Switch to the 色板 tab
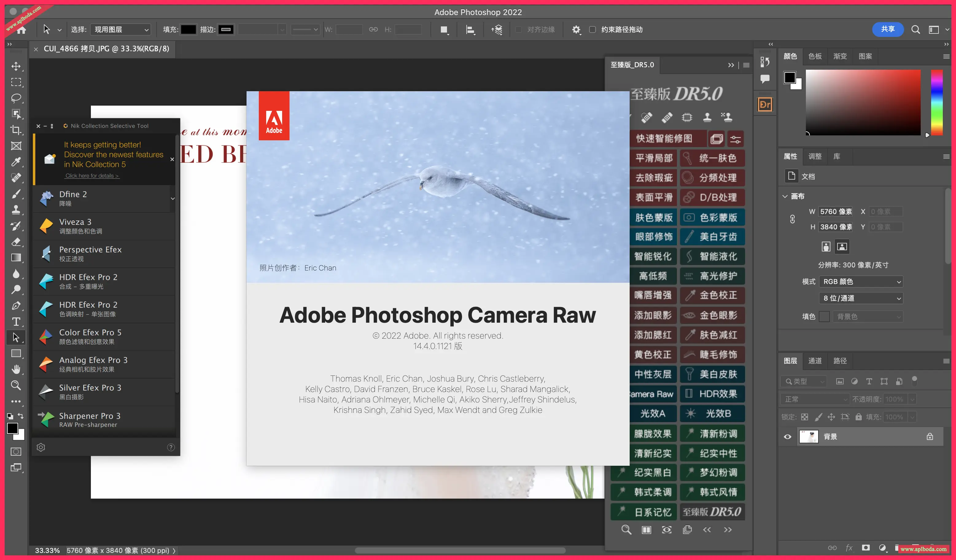The width and height of the screenshot is (956, 560). pyautogui.click(x=815, y=56)
